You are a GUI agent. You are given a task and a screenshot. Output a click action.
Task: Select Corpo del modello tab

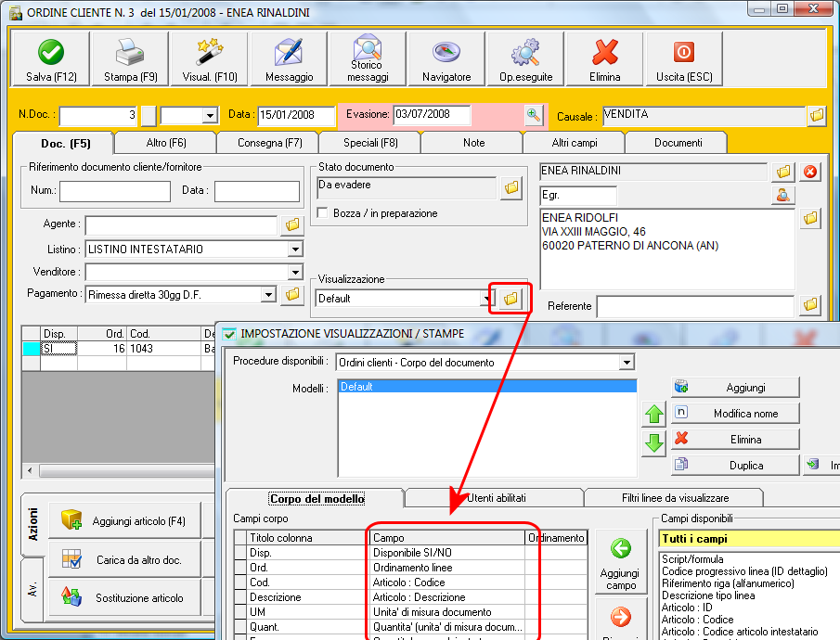coord(317,499)
